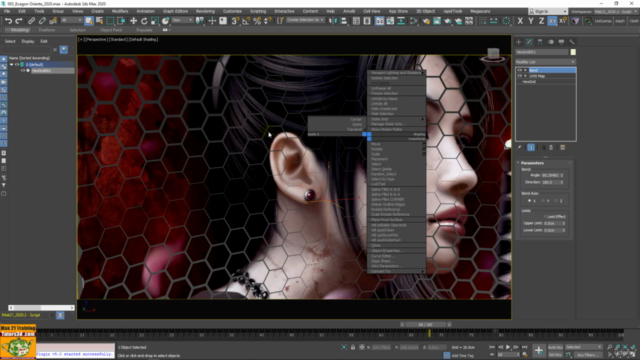
Task: Open the Hierarchy command panel tab
Action: [x=540, y=42]
